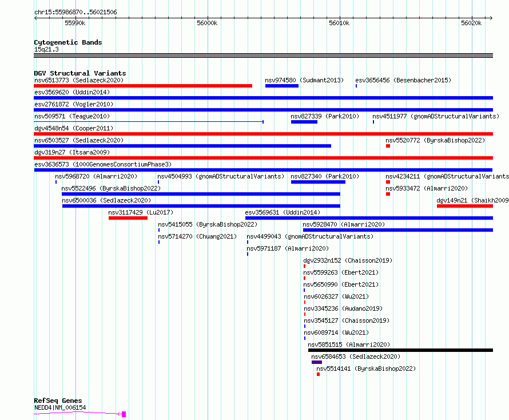
Task: Open dgv319n27 (Itsara2009) variant
Action: point(72,152)
